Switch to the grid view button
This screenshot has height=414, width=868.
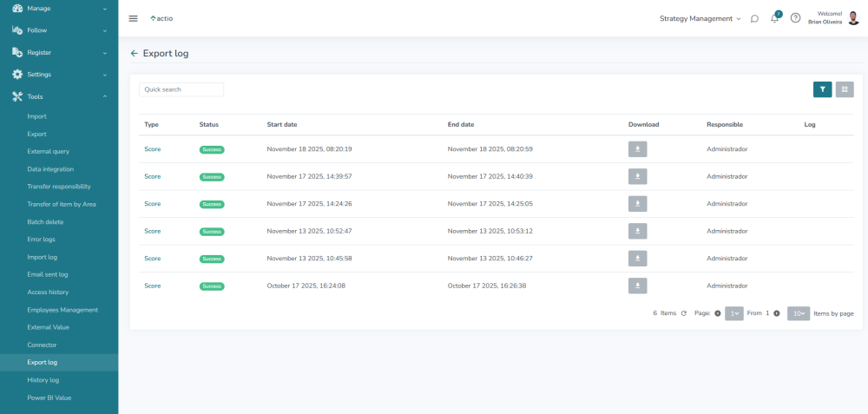coord(845,89)
